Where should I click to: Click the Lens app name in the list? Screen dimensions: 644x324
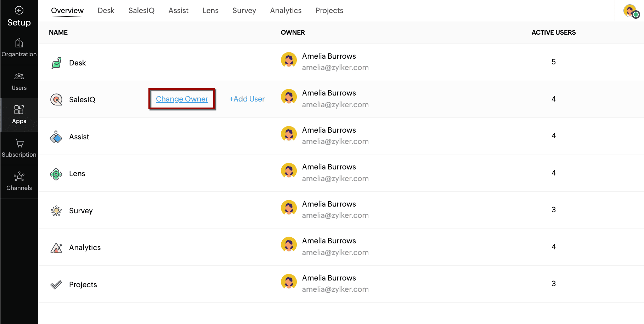(77, 174)
